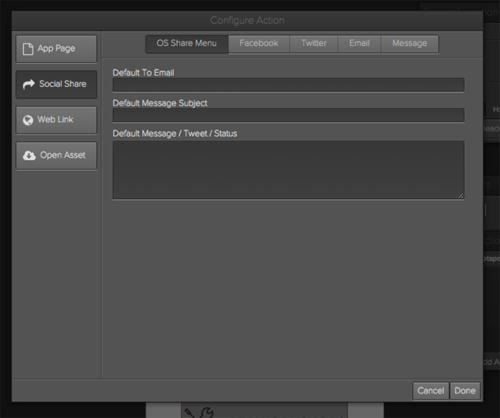The image size is (500, 418).
Task: Switch to the Email tab
Action: pos(359,44)
